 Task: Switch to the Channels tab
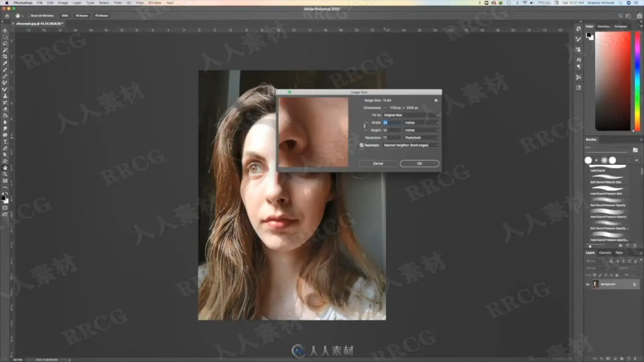pos(605,253)
